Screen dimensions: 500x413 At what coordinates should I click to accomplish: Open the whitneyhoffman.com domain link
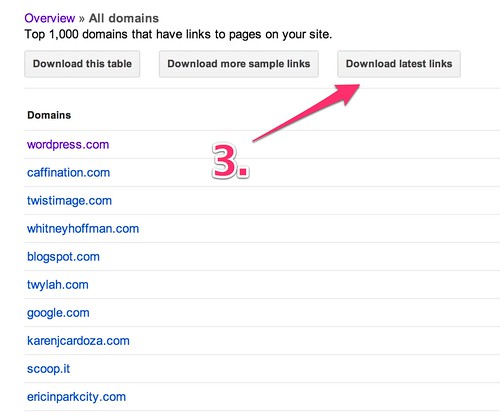coord(83,229)
